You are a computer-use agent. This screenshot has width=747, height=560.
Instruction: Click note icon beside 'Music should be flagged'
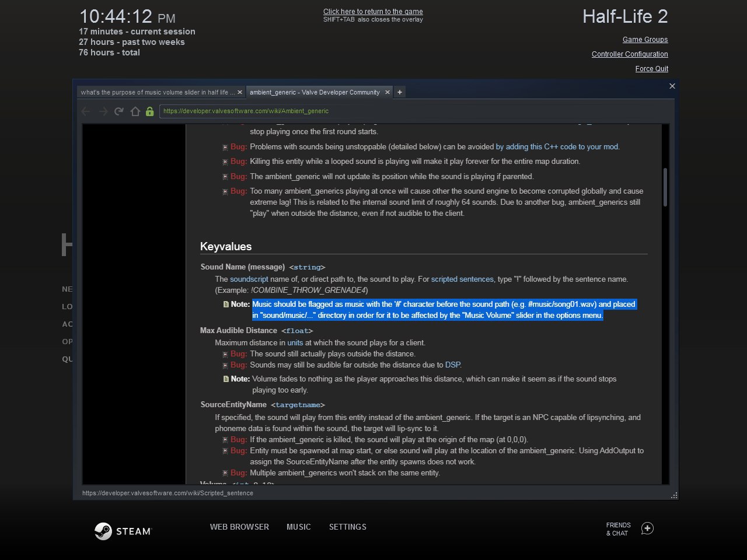226,304
